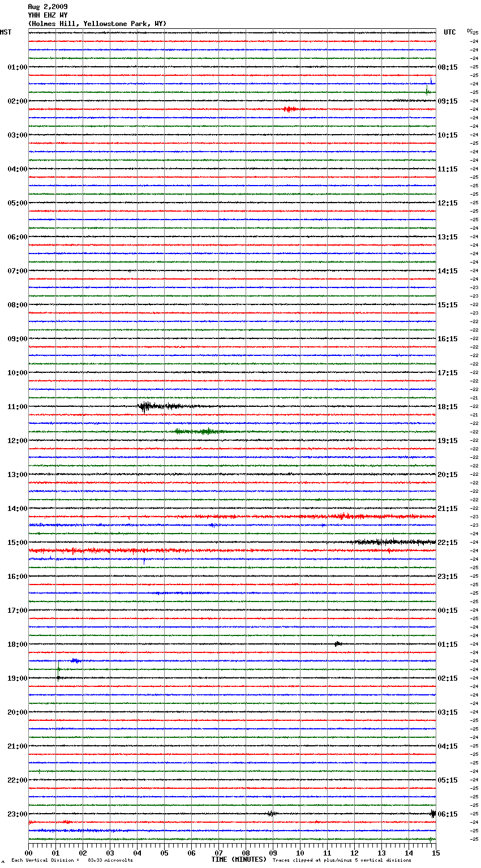Click the 00:15 UTC time label
Viewport: 481px width, 868px height.
pyautogui.click(x=448, y=611)
